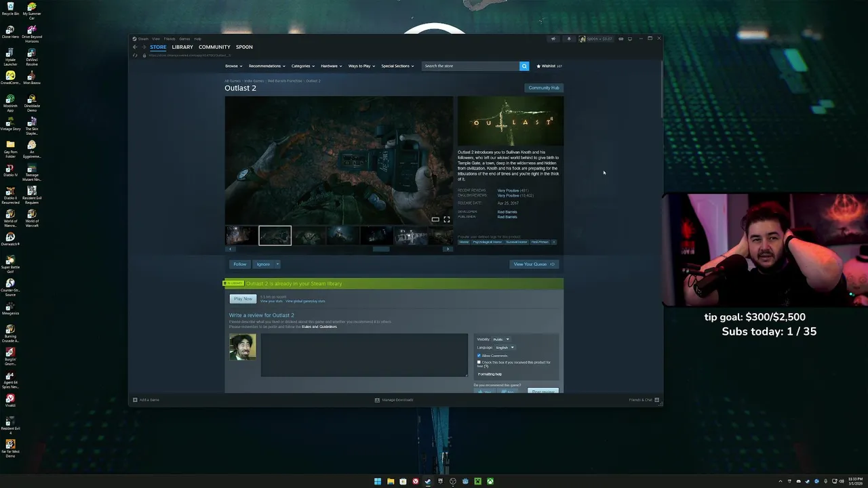868x488 pixels.
Task: Expand the Hardware dropdown
Action: (x=331, y=66)
